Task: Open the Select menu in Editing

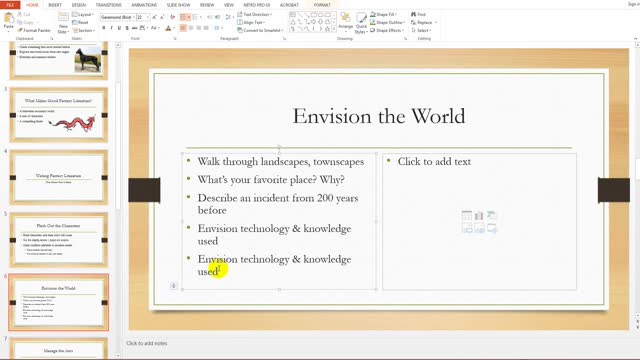Action: click(421, 31)
